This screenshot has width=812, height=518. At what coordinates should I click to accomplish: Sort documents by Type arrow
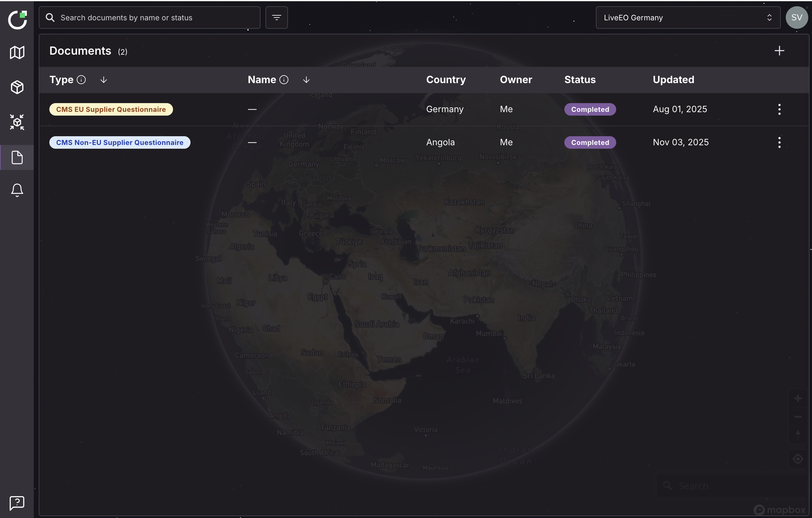point(103,80)
